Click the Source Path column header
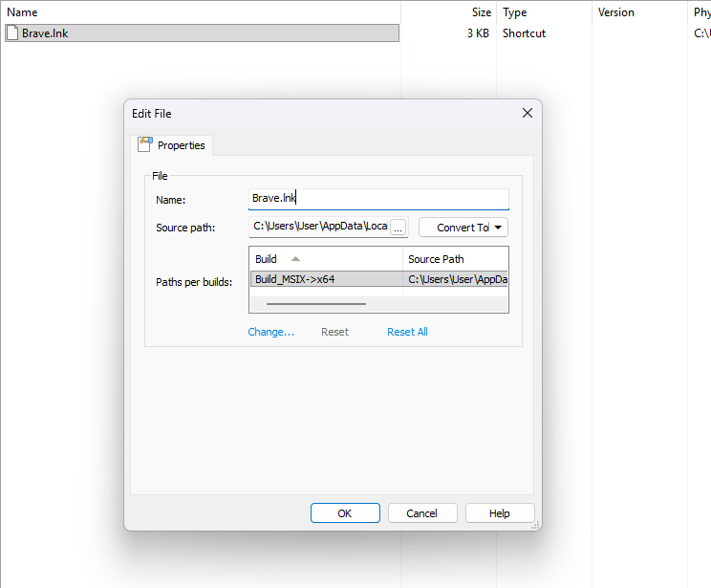 pyautogui.click(x=455, y=259)
